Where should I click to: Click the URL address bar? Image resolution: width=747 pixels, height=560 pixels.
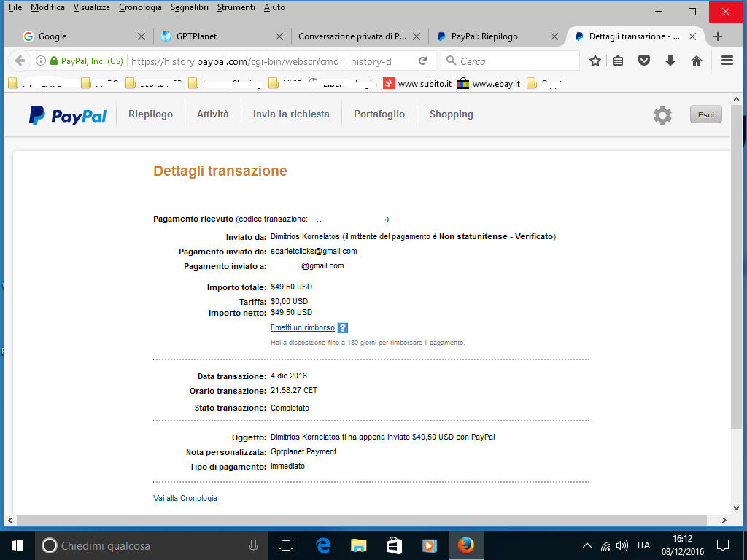tap(267, 61)
